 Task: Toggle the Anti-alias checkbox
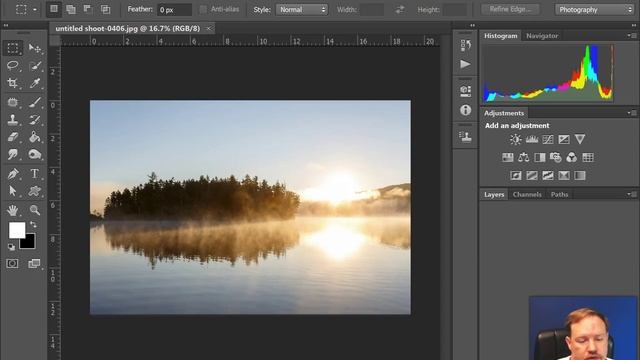(x=203, y=9)
